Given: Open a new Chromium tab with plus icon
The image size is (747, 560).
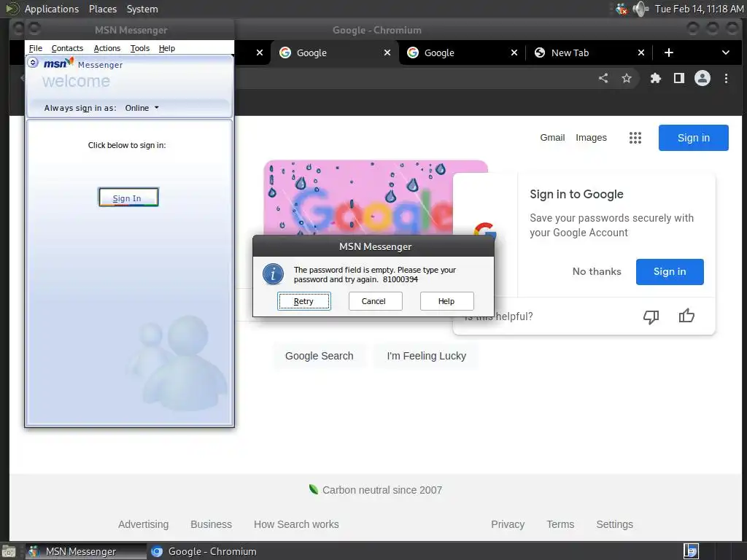Looking at the screenshot, I should coord(669,52).
